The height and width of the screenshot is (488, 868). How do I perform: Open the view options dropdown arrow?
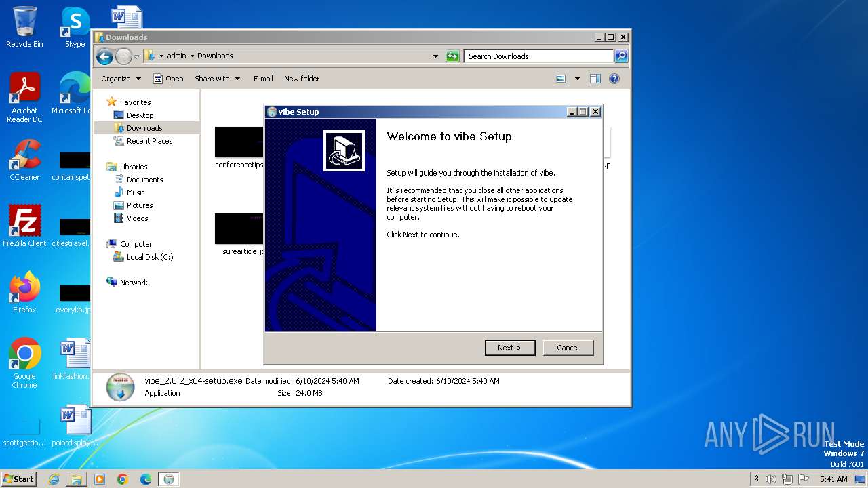point(577,79)
